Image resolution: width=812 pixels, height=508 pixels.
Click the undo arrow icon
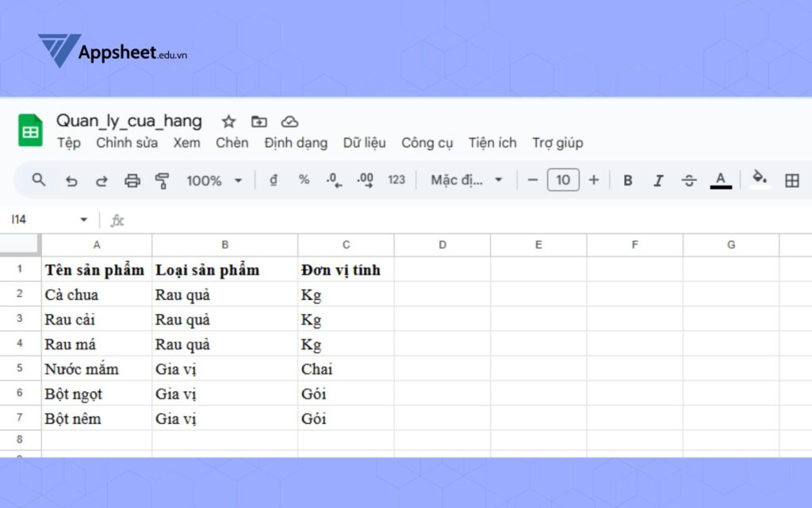[x=71, y=181]
